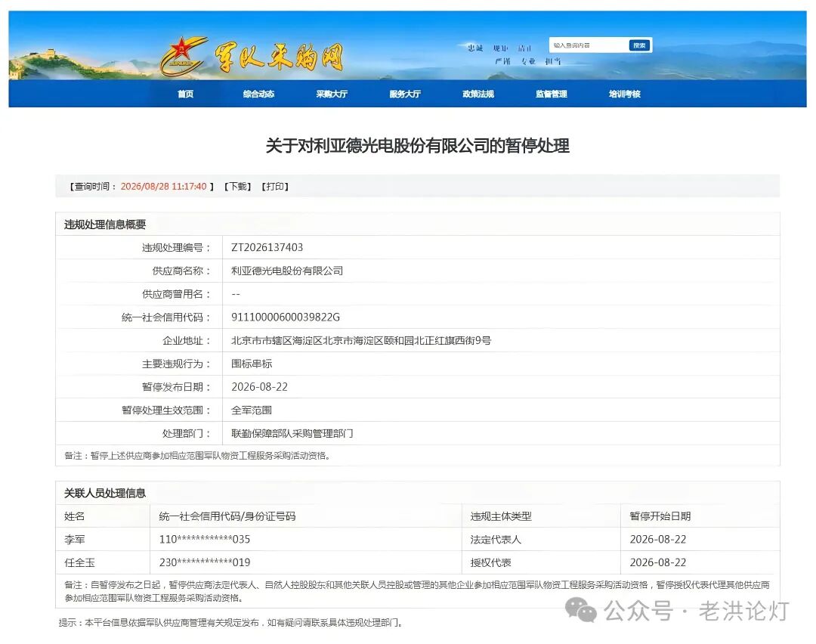816x644 pixels.
Task: Select violation number ZT2026137403
Action: [267, 247]
